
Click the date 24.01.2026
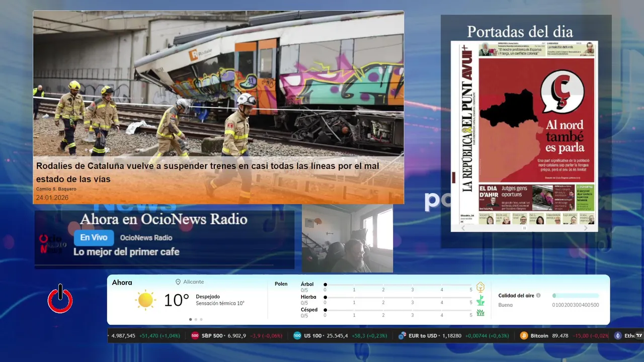(52, 198)
